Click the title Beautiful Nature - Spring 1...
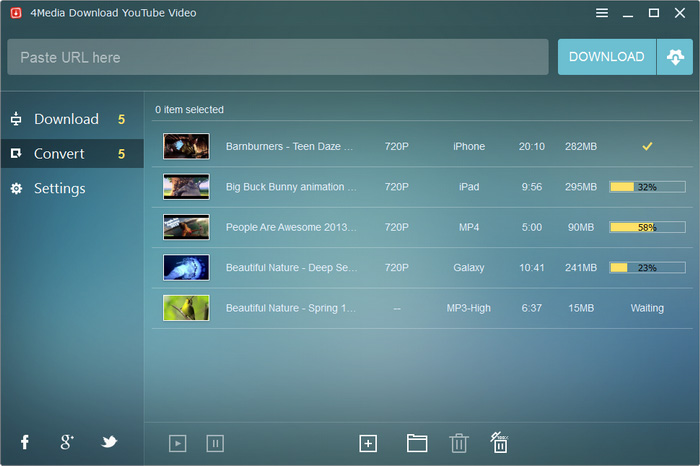This screenshot has height=466, width=700. [x=291, y=308]
